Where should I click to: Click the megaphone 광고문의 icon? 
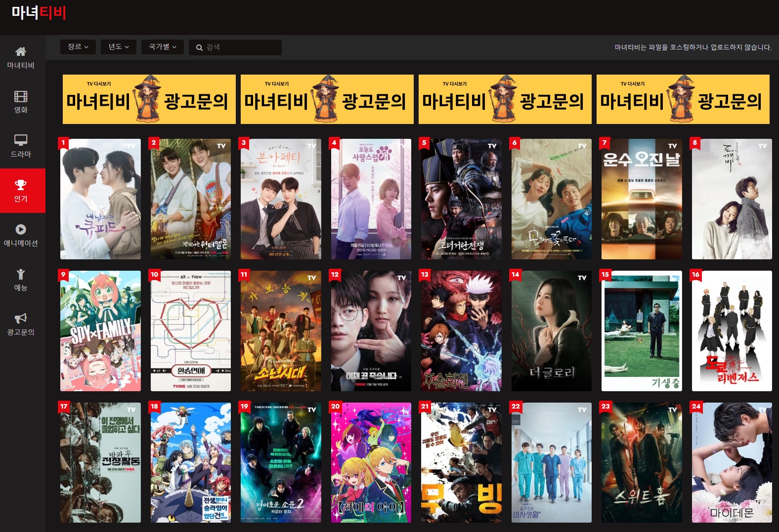[x=21, y=318]
